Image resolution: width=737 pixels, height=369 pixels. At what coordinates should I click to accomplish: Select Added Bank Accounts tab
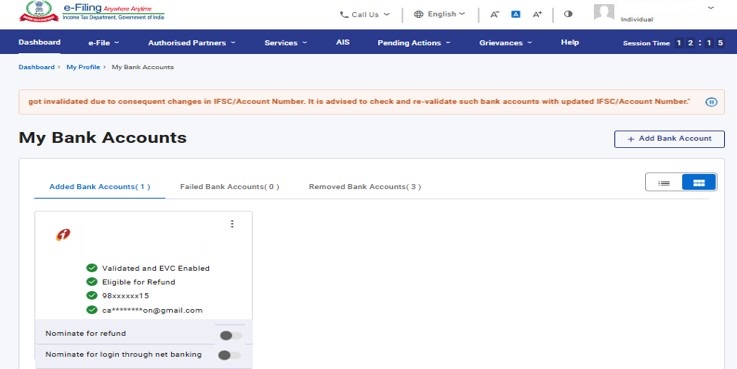[x=100, y=187]
